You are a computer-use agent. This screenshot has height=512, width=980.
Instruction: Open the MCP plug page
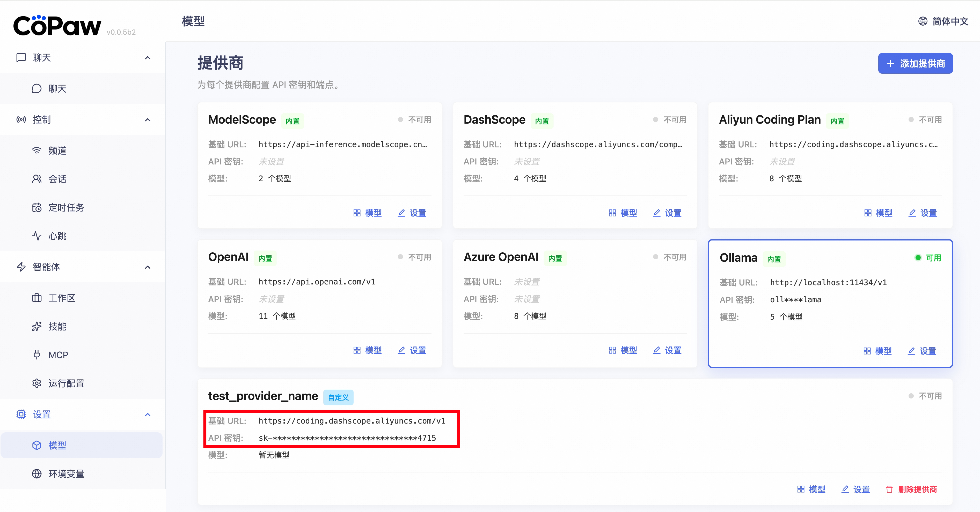pos(58,355)
